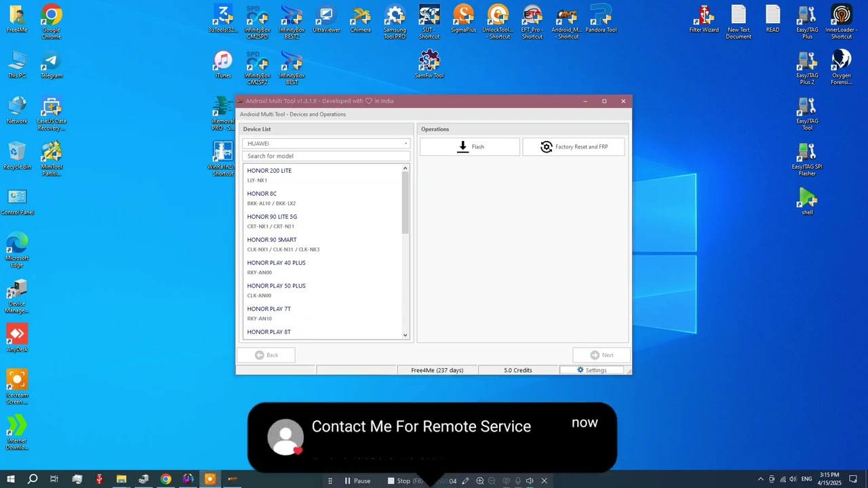
Task: Open the shell desktop icon
Action: pyautogui.click(x=807, y=201)
